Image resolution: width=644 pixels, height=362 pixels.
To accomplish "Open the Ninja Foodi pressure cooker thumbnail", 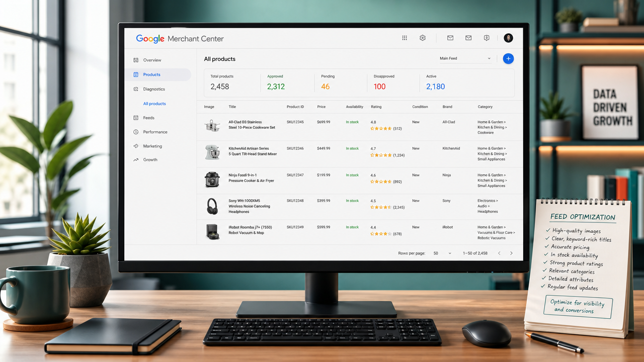I will coord(212,179).
